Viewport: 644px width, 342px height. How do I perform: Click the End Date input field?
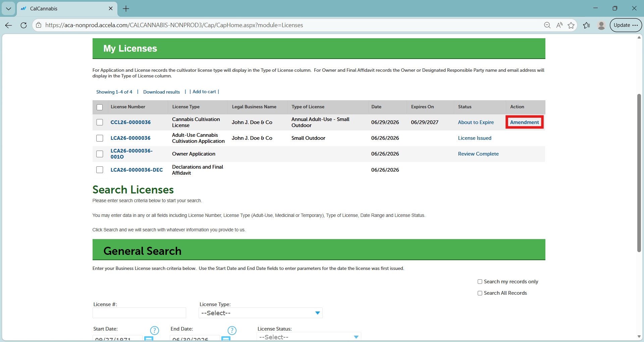[195, 338]
